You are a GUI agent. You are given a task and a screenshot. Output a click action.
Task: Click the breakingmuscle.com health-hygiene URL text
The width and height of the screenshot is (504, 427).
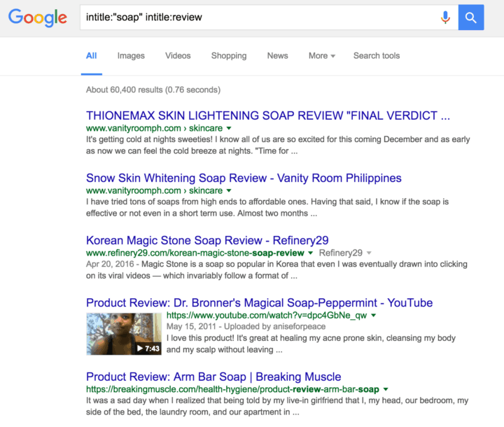click(232, 389)
